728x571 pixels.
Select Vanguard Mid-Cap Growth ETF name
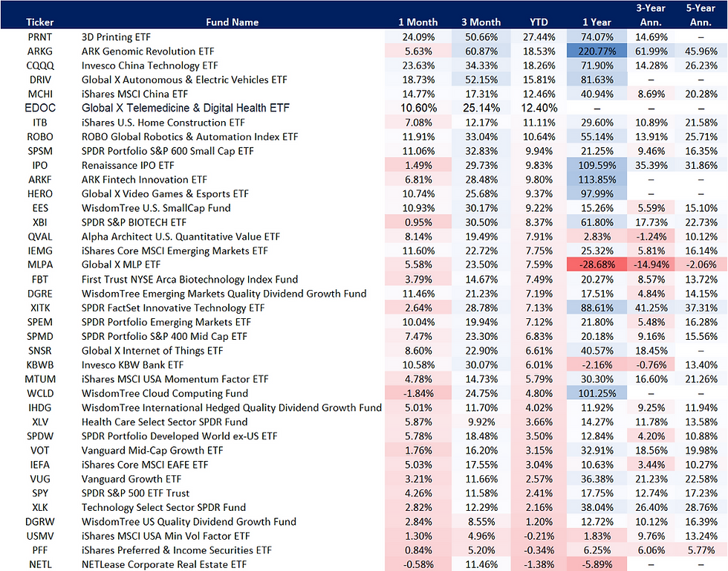click(x=152, y=451)
